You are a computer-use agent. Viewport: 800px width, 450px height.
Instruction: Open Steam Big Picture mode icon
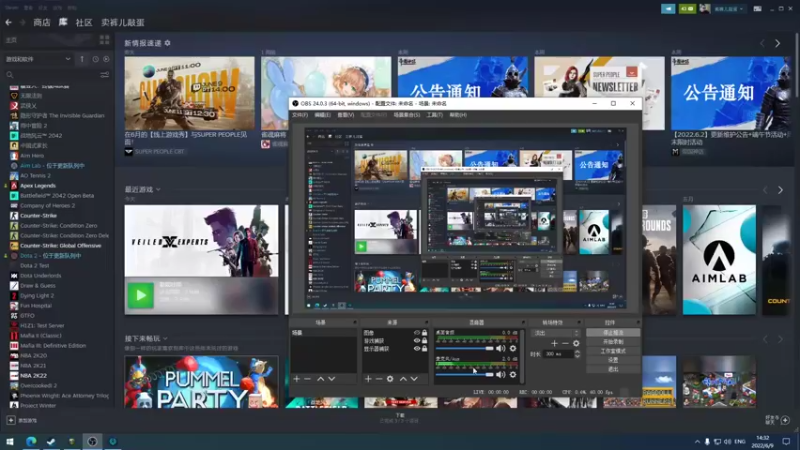(x=758, y=9)
